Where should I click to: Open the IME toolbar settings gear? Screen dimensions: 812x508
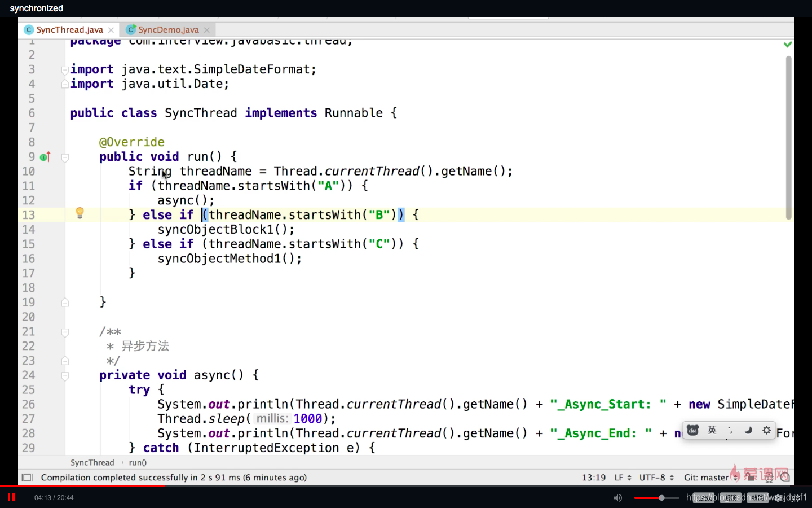coord(766,430)
